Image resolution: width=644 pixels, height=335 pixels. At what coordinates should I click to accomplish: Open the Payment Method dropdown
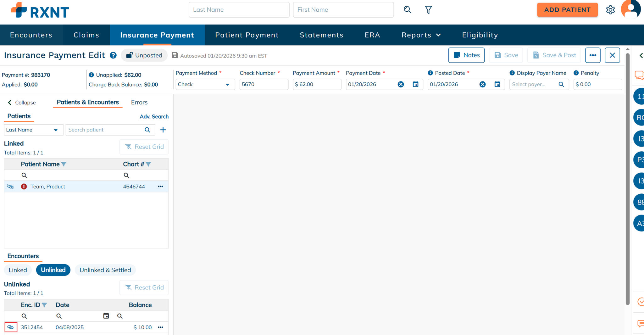point(205,84)
